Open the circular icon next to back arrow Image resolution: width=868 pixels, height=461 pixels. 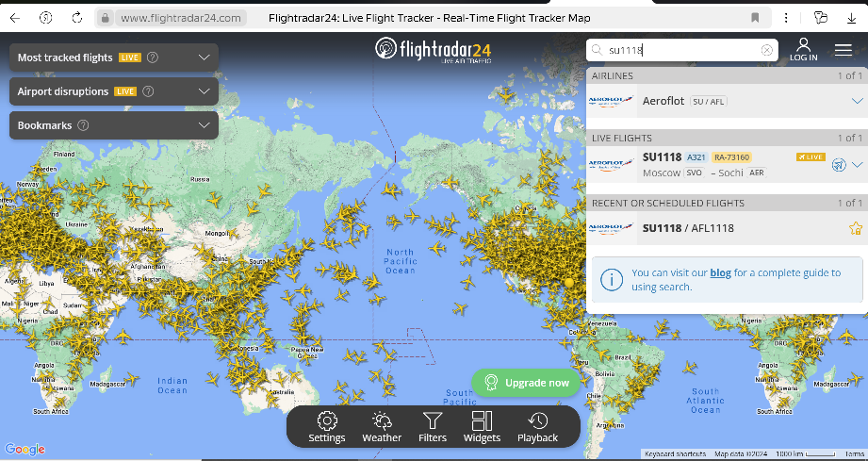click(x=46, y=18)
